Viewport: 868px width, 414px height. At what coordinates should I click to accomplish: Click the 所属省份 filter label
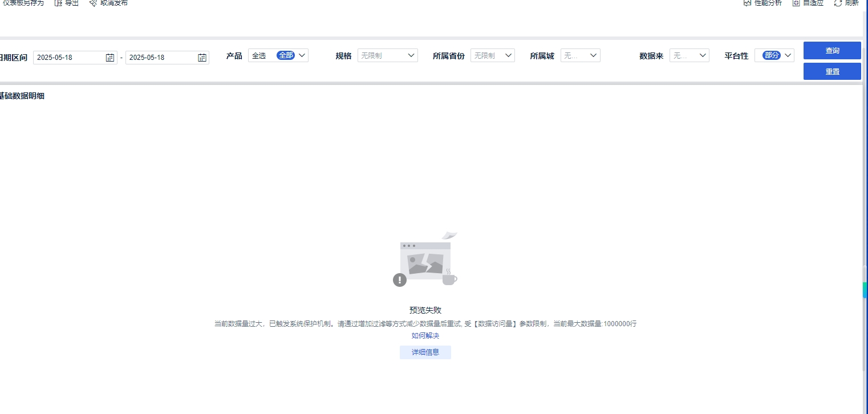(x=449, y=56)
